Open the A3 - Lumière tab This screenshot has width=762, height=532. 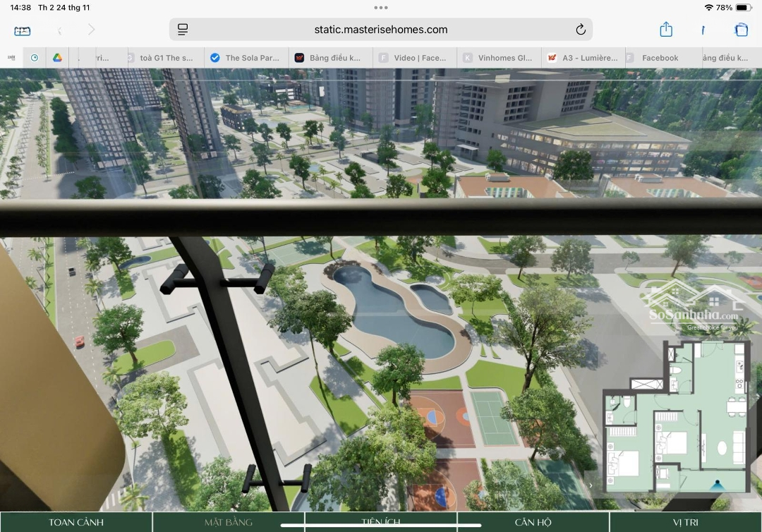(584, 58)
